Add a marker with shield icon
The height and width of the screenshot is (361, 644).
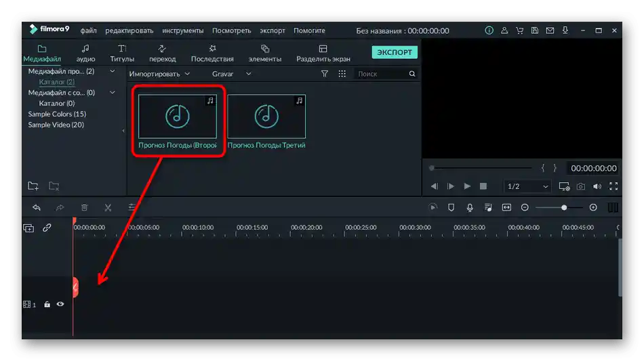(x=451, y=207)
